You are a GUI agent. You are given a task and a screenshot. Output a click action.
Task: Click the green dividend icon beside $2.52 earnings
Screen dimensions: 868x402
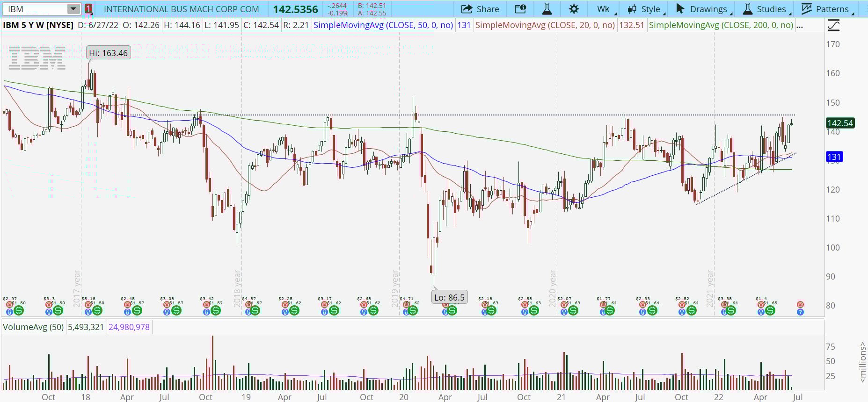(691, 310)
